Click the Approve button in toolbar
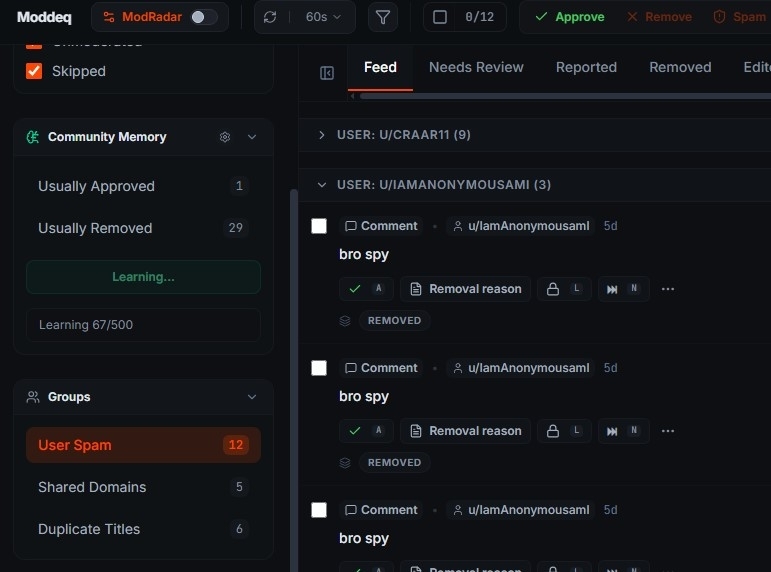 point(570,17)
